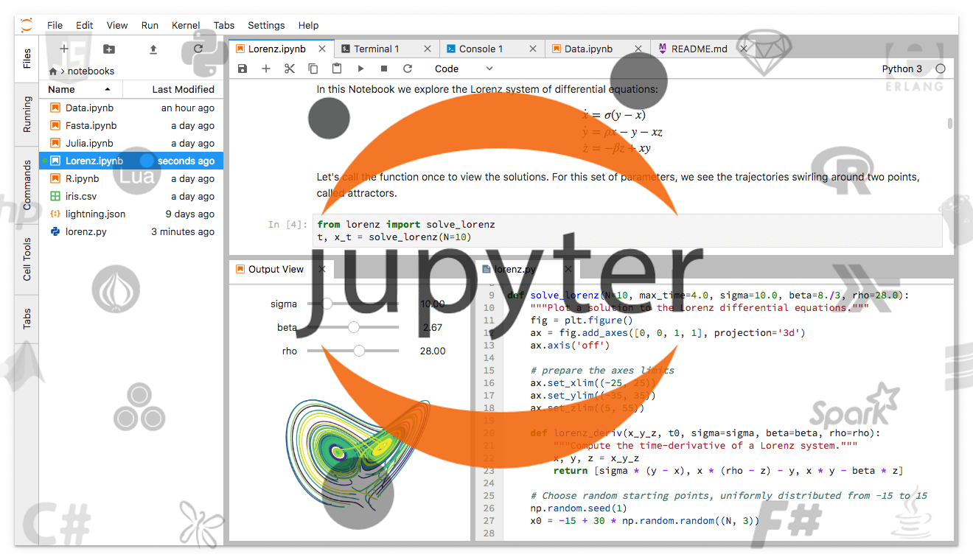Open the Kernel menu

coord(186,24)
